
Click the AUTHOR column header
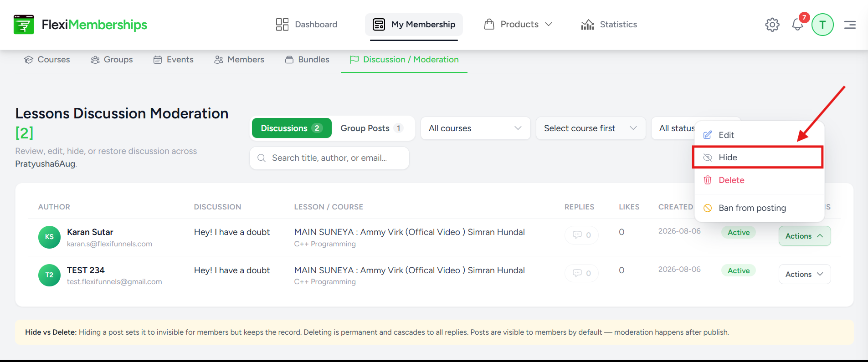coord(54,207)
